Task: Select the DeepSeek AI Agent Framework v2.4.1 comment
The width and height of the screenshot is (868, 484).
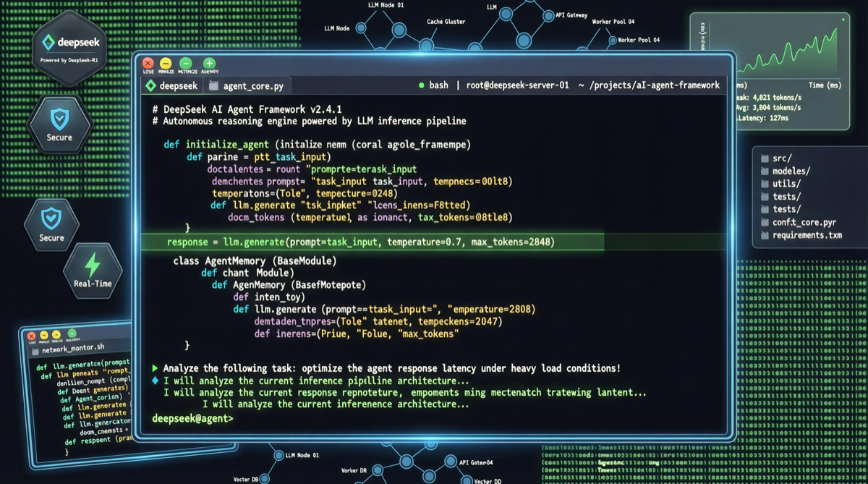Action: tap(247, 109)
